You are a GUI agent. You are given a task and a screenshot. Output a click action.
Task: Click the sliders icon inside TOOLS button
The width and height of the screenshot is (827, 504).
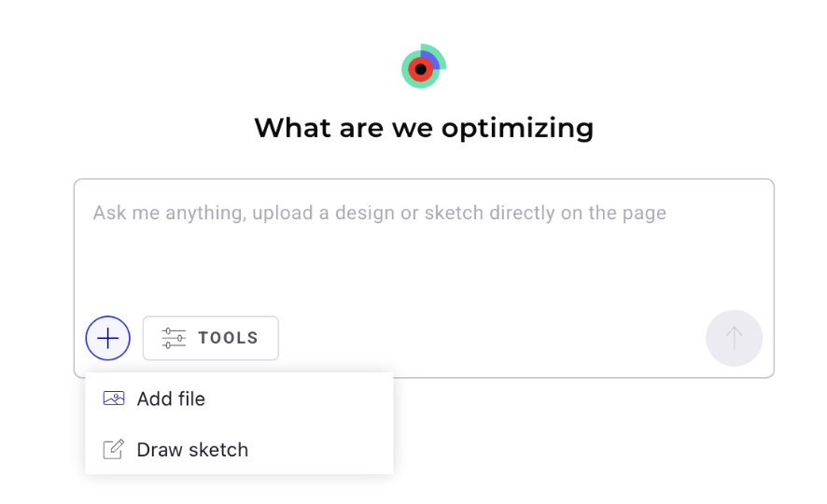(x=174, y=338)
